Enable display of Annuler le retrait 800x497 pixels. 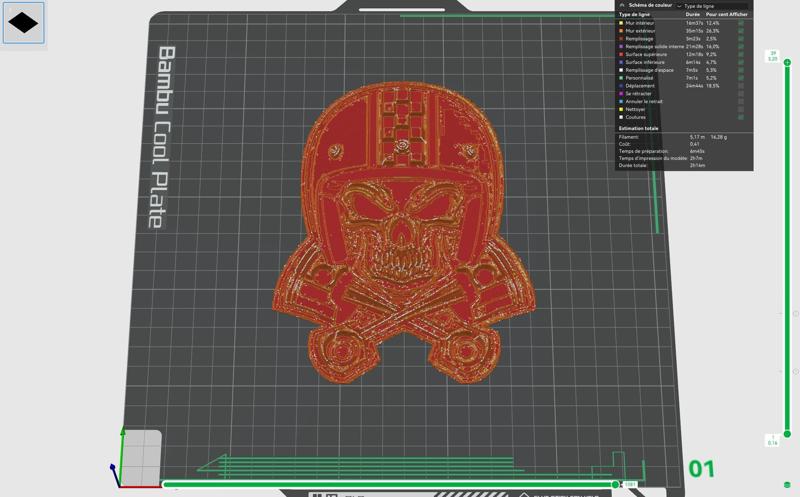(741, 102)
